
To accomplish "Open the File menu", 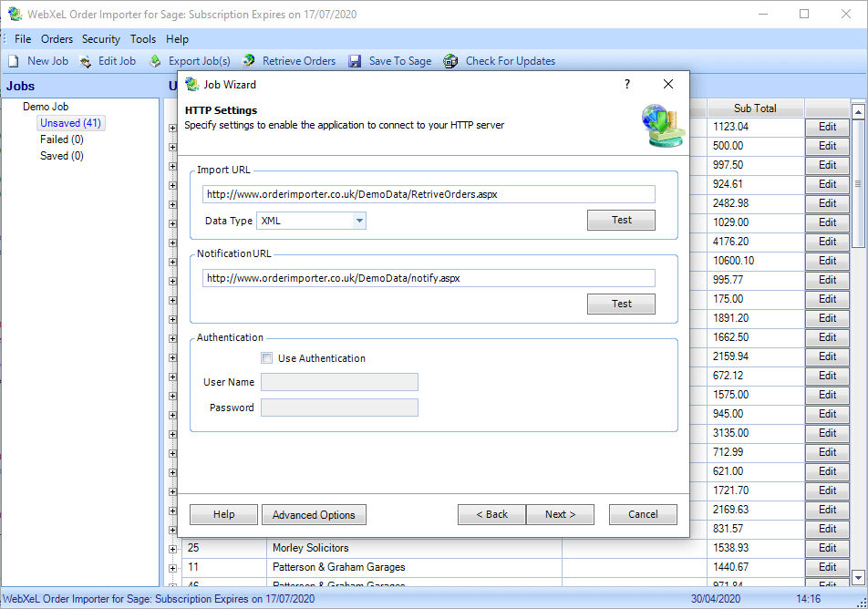I will click(23, 39).
